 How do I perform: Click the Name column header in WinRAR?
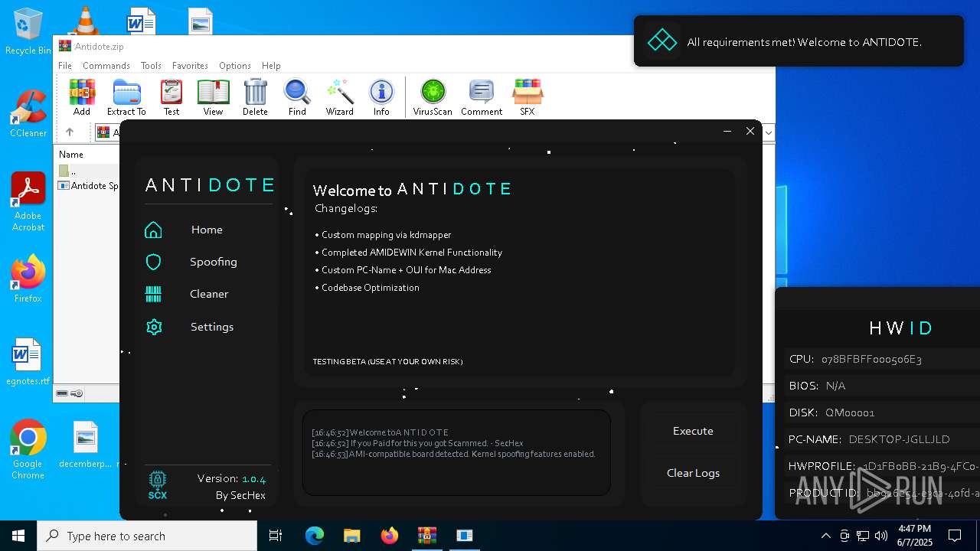click(71, 155)
